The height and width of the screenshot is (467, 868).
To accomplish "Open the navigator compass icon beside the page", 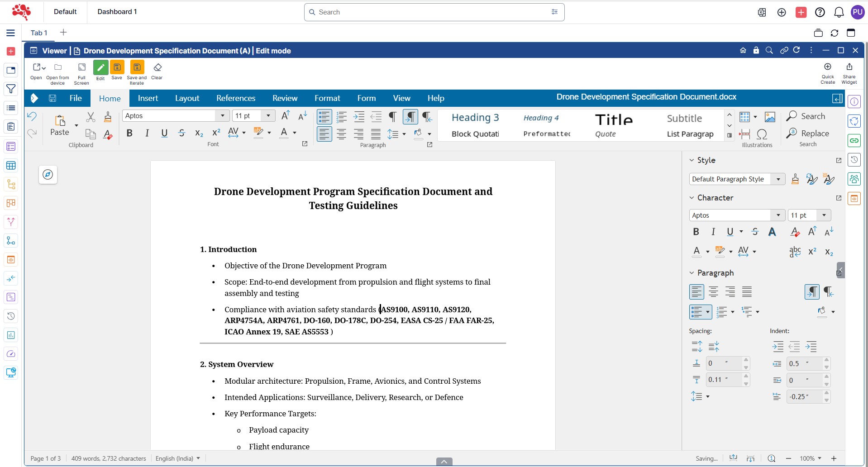I will click(48, 175).
